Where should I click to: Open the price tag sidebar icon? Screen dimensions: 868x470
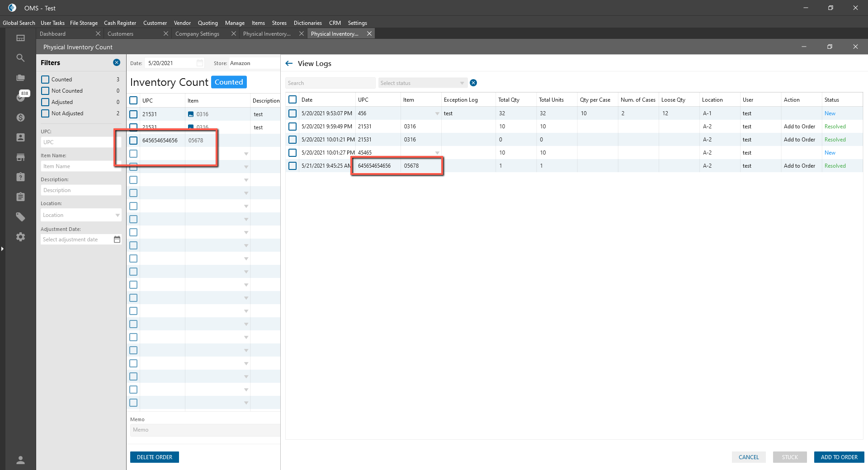[20, 217]
